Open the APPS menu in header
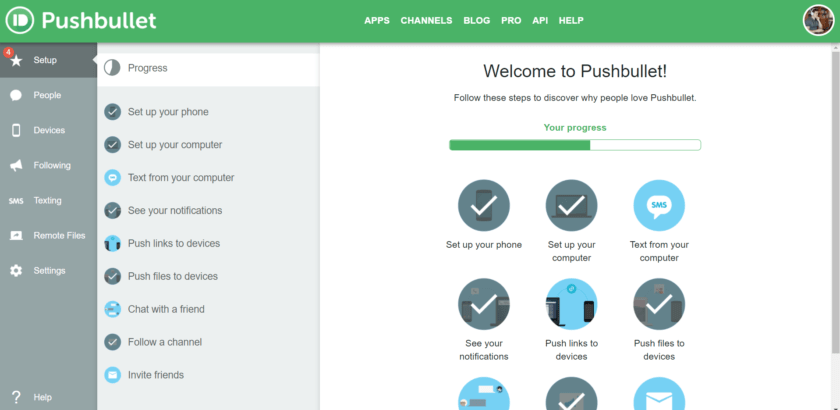840x410 pixels. 377,20
